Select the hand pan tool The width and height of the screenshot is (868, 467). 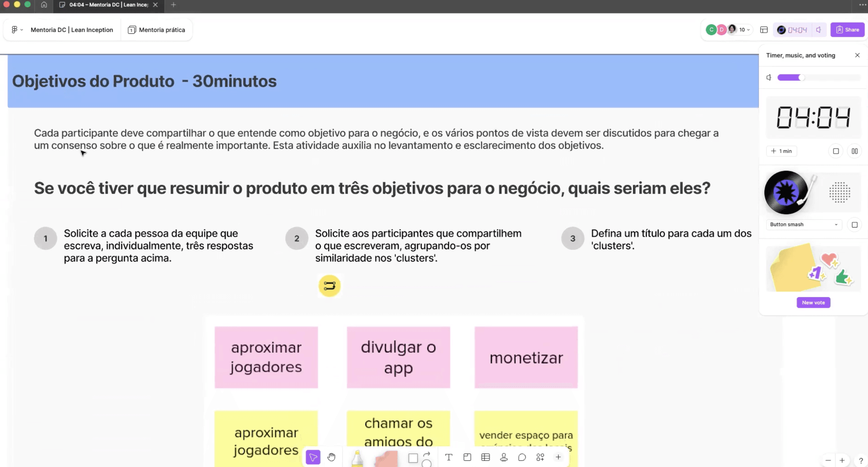pyautogui.click(x=331, y=457)
